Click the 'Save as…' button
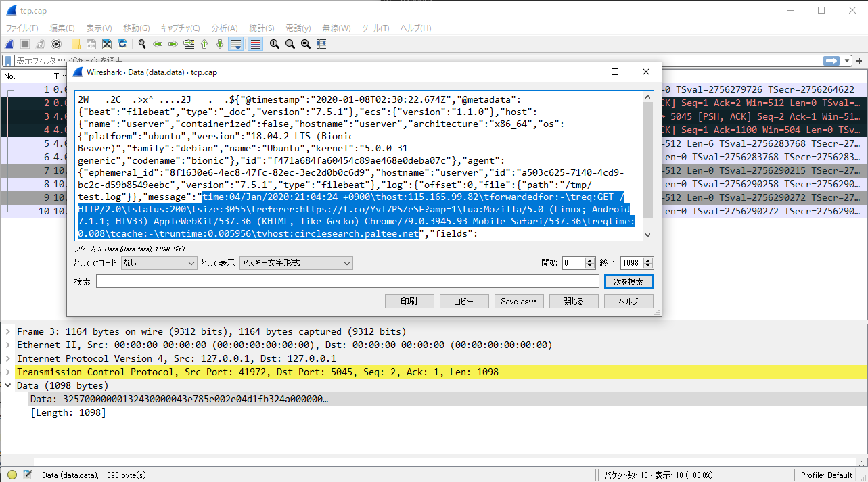 tap(518, 302)
